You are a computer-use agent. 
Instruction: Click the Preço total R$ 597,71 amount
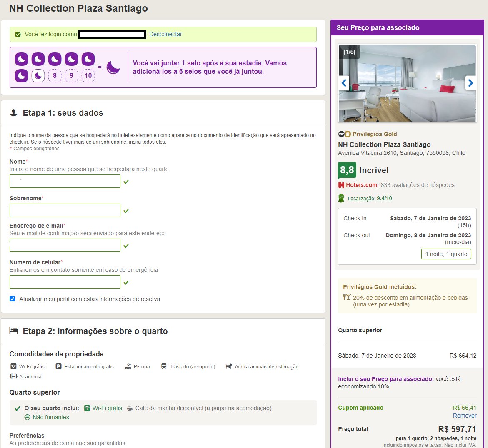point(457,429)
